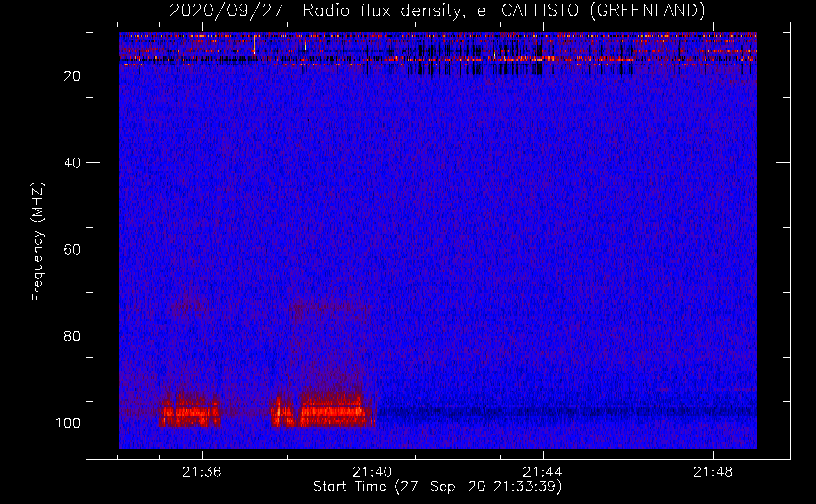Click the 21:40 time tick label
816x504 pixels.
(x=372, y=472)
